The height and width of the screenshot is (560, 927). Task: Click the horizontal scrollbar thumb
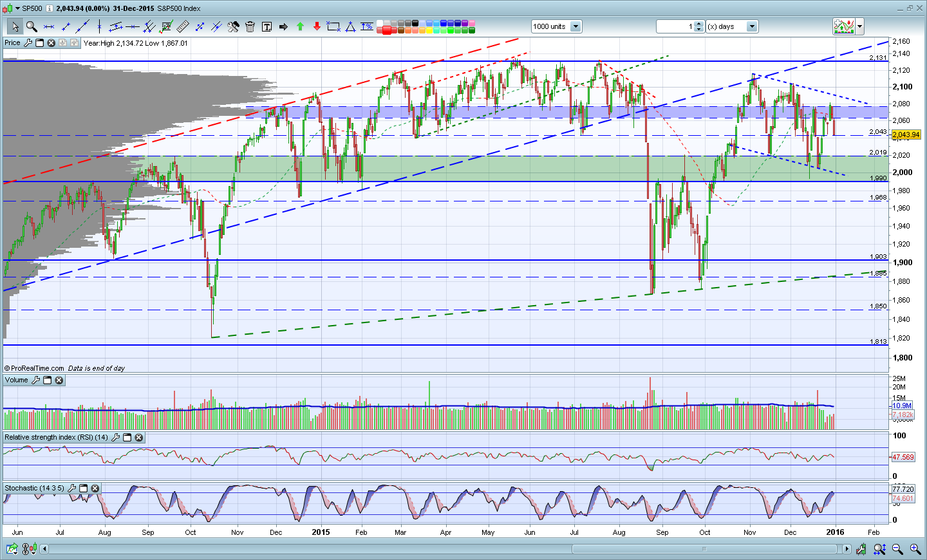pos(704,549)
